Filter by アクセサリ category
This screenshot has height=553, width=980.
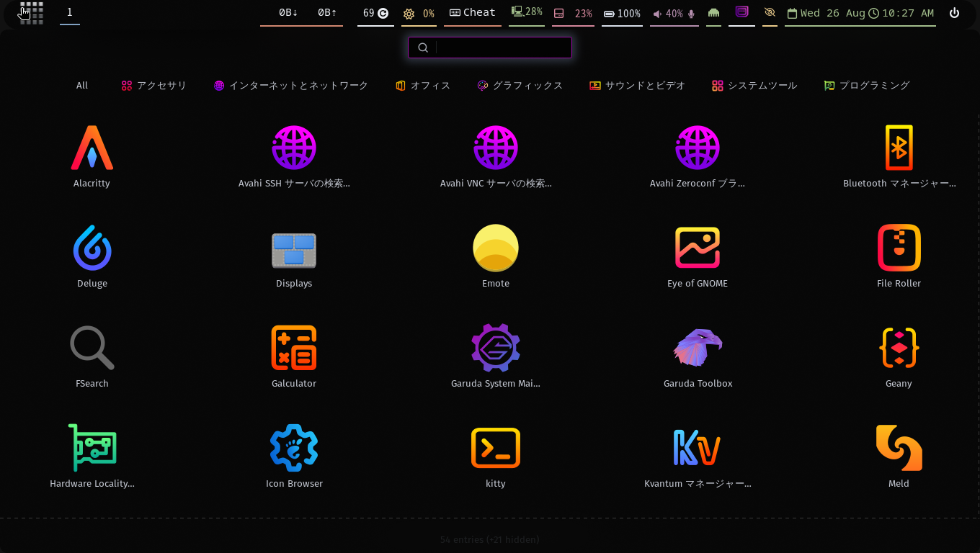(154, 86)
